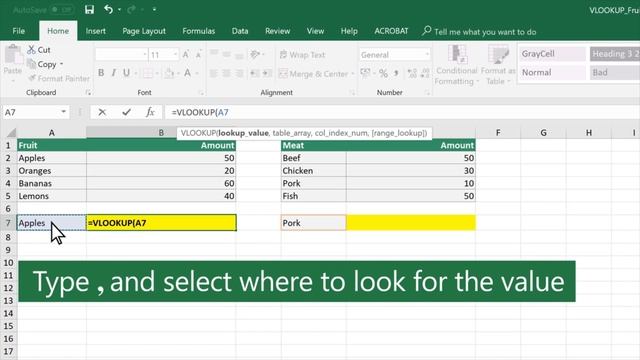This screenshot has height=360, width=640.
Task: Click the Center align icon
Action: (x=227, y=73)
